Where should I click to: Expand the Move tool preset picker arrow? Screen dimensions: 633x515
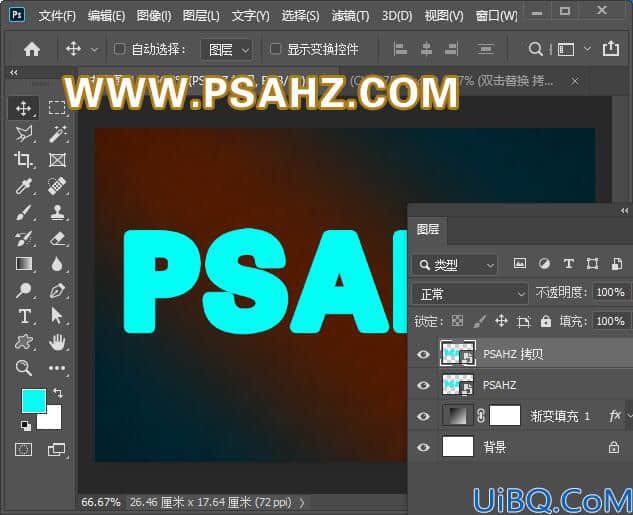tap(94, 50)
